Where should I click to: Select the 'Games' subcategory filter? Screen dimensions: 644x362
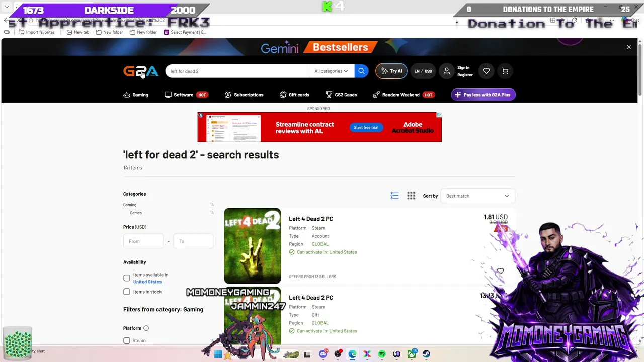pyautogui.click(x=136, y=213)
